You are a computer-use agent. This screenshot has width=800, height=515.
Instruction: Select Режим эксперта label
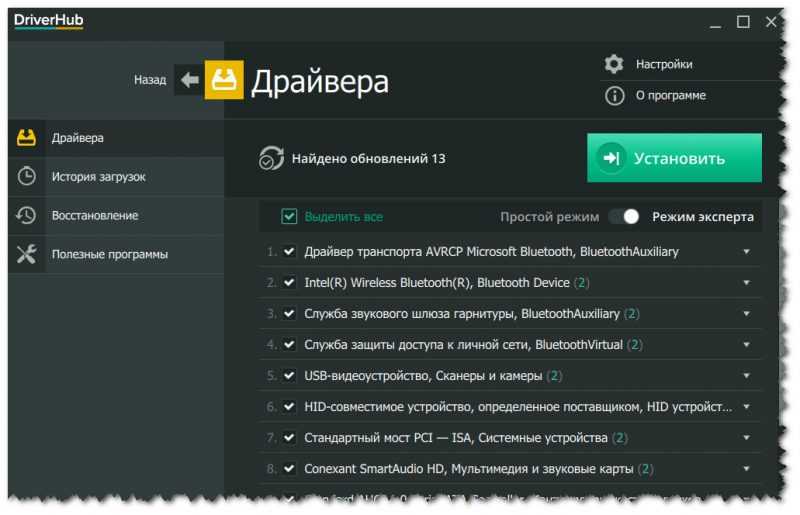703,217
